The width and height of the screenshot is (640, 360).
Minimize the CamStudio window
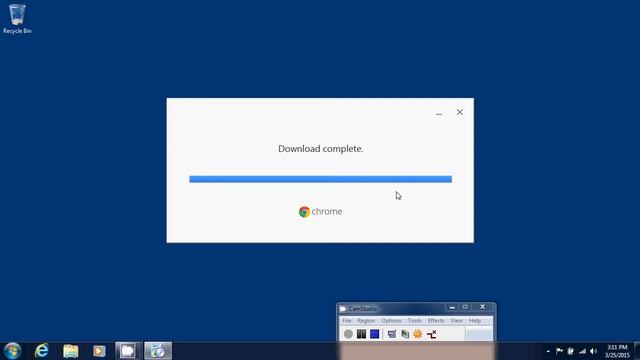click(x=452, y=307)
